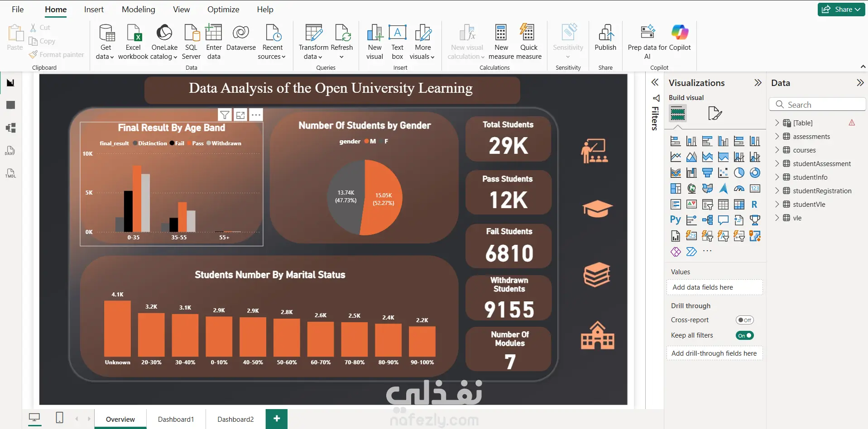Expand the courses table fields

click(777, 150)
